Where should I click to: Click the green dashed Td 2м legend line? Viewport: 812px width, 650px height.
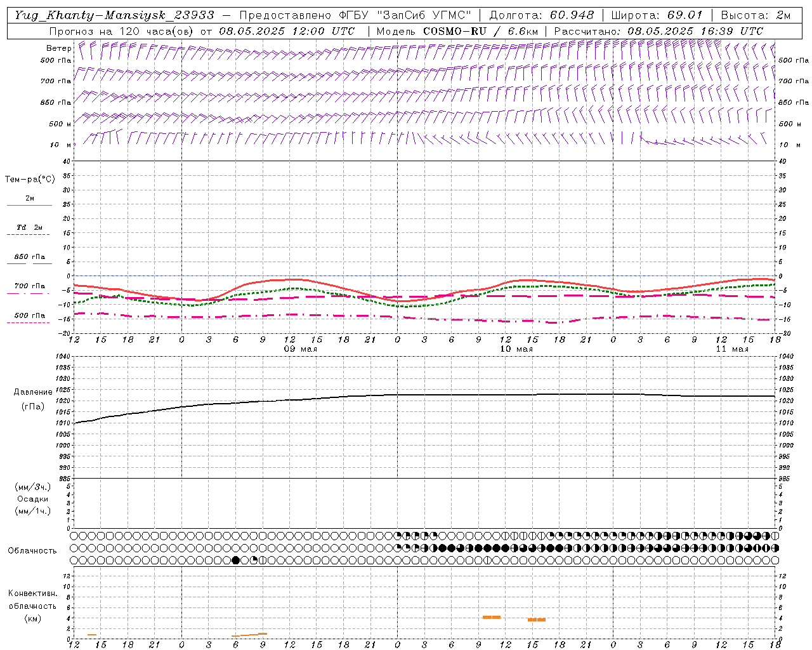point(28,235)
